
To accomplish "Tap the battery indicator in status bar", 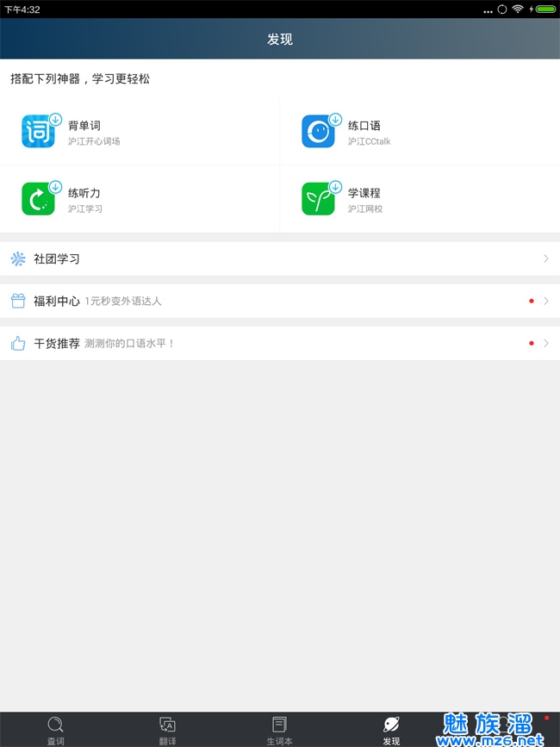I will (x=545, y=9).
